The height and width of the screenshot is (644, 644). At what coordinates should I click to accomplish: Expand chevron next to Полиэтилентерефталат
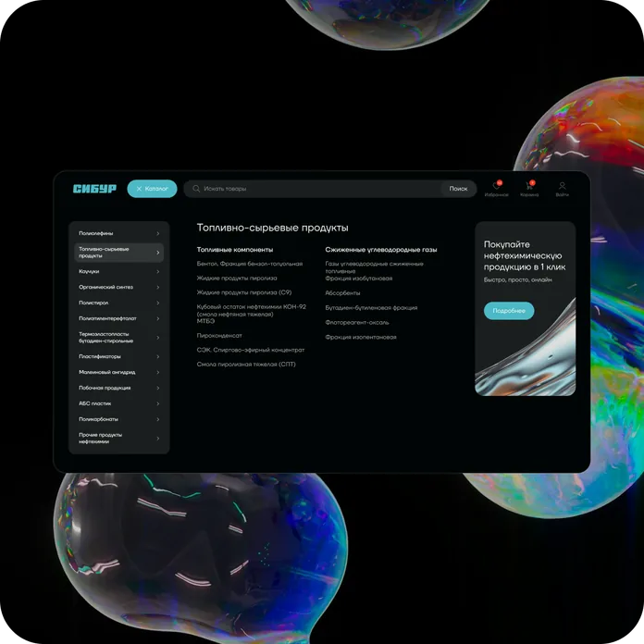157,318
